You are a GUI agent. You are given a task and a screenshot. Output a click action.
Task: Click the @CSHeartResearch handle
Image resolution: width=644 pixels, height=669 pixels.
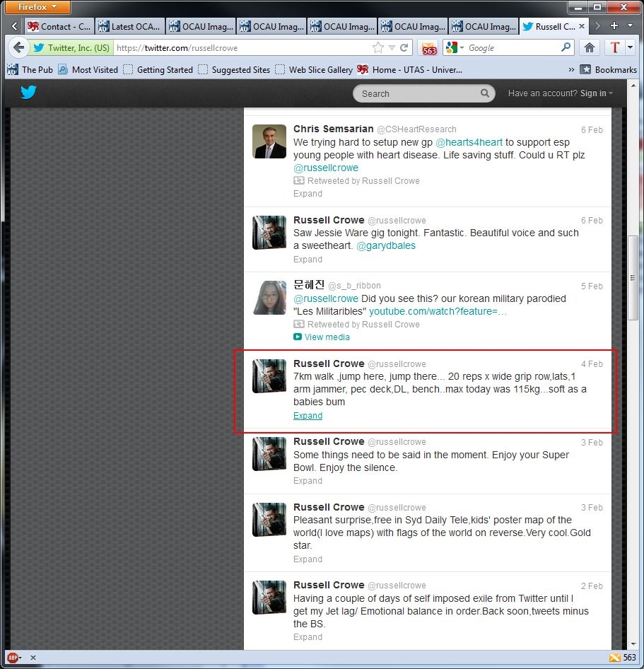416,129
